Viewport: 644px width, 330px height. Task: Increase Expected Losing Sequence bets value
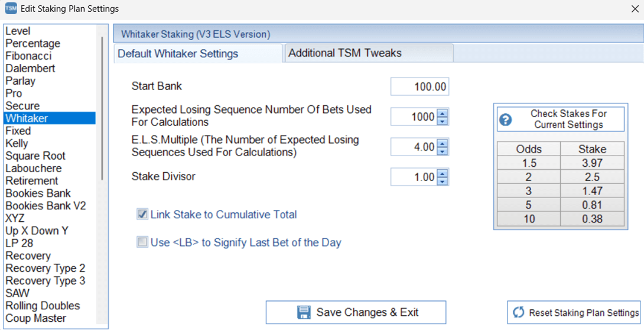pos(443,113)
